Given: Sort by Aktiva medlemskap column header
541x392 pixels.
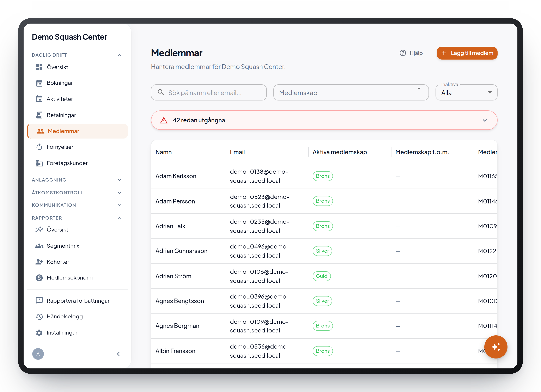Looking at the screenshot, I should coord(340,152).
